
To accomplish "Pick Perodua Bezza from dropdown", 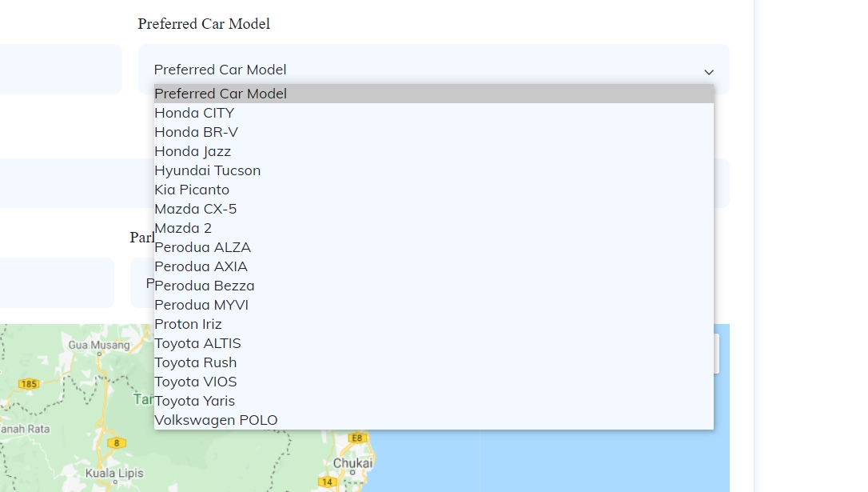I will pos(205,286).
